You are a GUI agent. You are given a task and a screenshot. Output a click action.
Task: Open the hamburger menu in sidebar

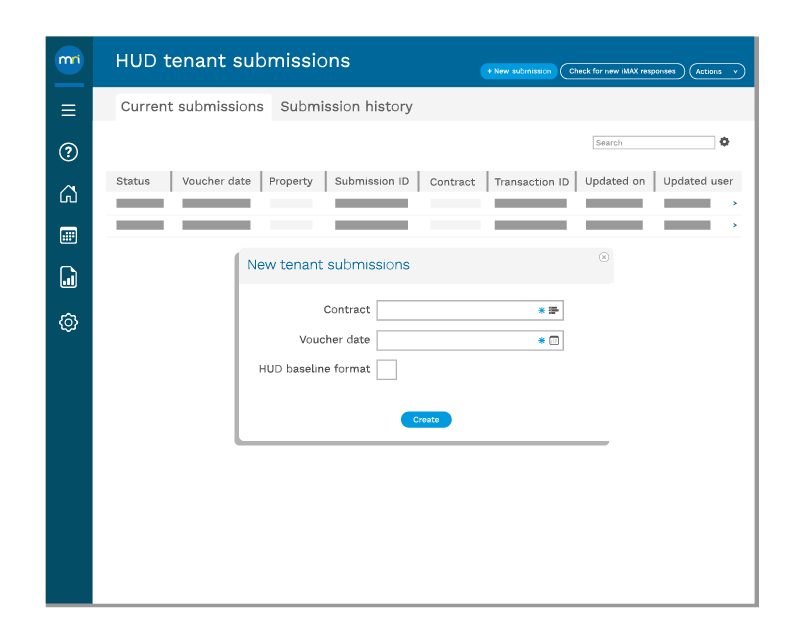pyautogui.click(x=69, y=110)
